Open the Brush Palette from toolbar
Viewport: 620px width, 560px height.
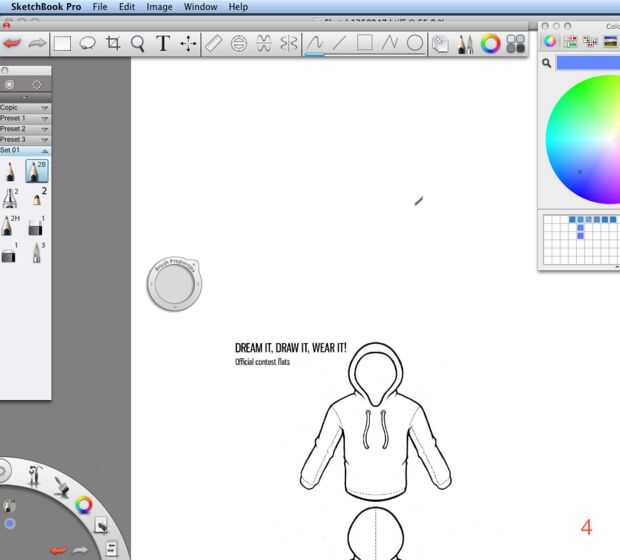click(465, 44)
